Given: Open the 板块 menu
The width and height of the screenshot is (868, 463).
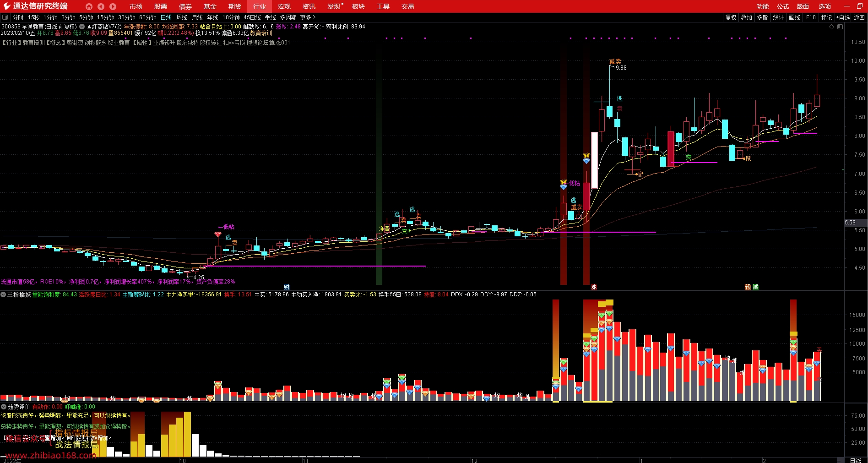Looking at the screenshot, I should [x=358, y=6].
